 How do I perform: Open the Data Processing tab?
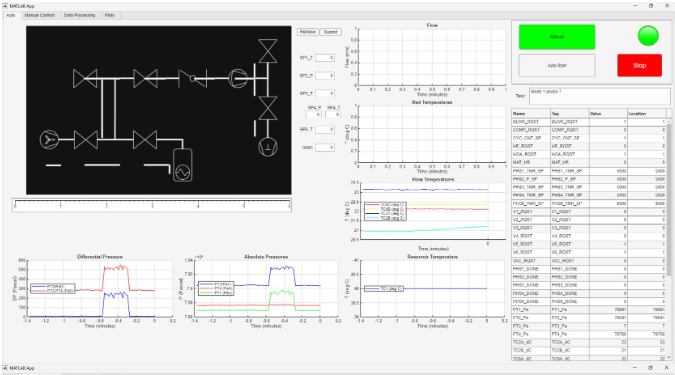tap(80, 15)
